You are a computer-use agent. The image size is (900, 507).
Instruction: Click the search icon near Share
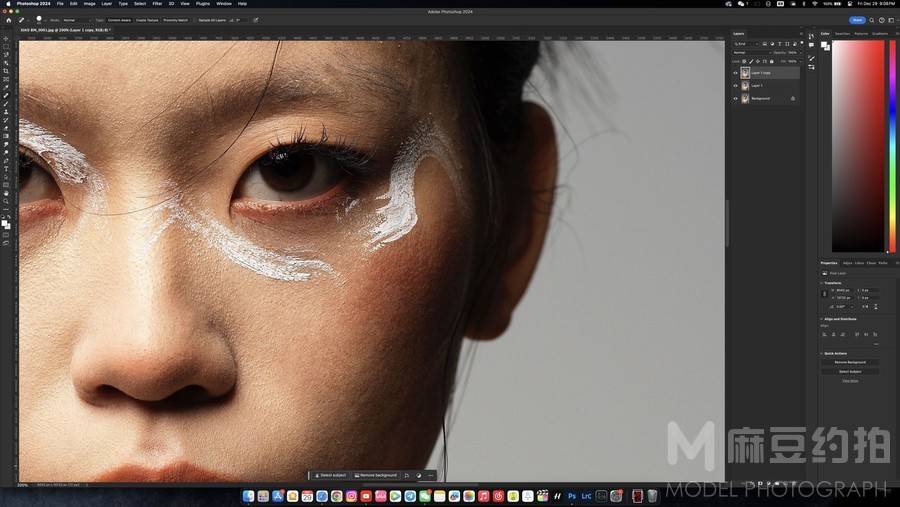pyautogui.click(x=871, y=20)
